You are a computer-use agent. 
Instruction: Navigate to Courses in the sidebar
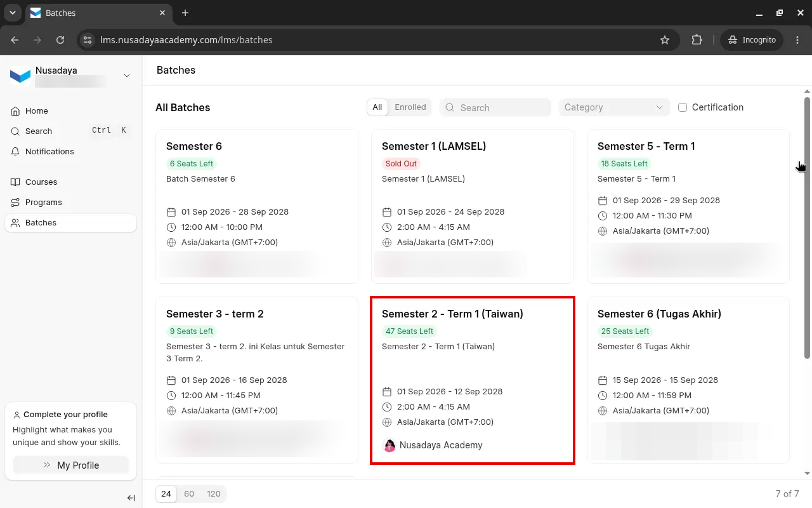coord(70,182)
